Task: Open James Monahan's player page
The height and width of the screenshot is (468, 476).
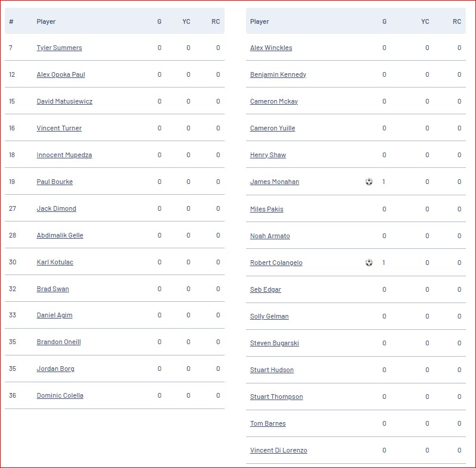Action: click(275, 182)
